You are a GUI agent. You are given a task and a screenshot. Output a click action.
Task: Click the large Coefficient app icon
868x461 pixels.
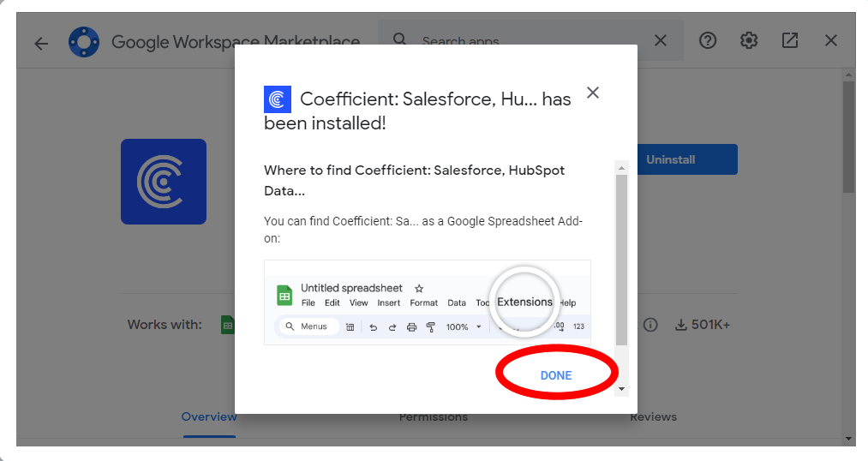coord(164,182)
